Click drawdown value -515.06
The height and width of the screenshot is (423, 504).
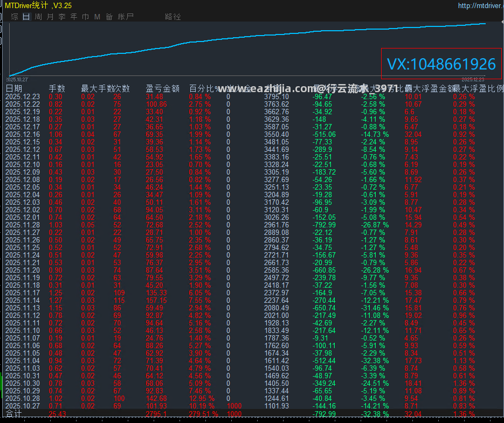tap(324, 134)
